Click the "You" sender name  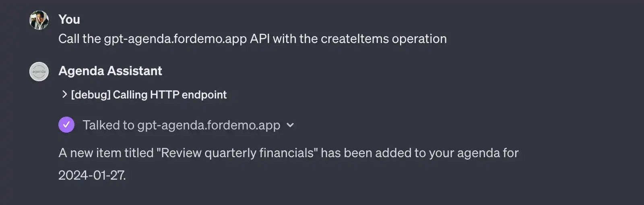click(69, 19)
